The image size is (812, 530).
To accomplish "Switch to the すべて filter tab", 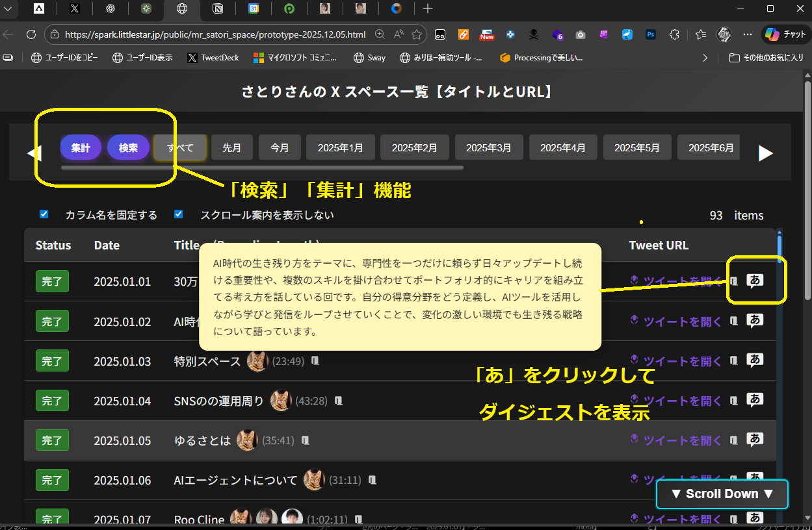I will [x=180, y=147].
